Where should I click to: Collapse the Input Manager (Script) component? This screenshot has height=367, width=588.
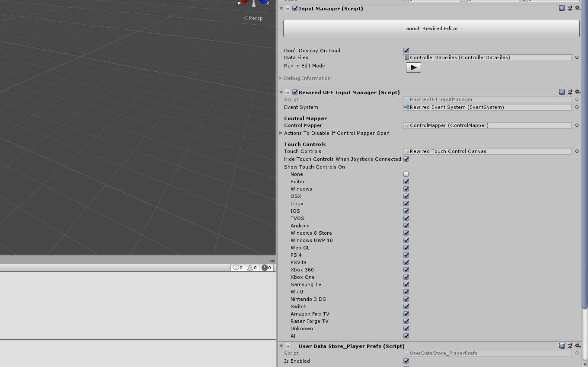281,8
